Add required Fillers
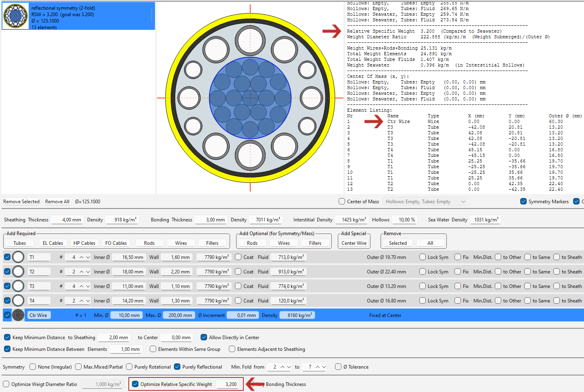 tap(212, 243)
